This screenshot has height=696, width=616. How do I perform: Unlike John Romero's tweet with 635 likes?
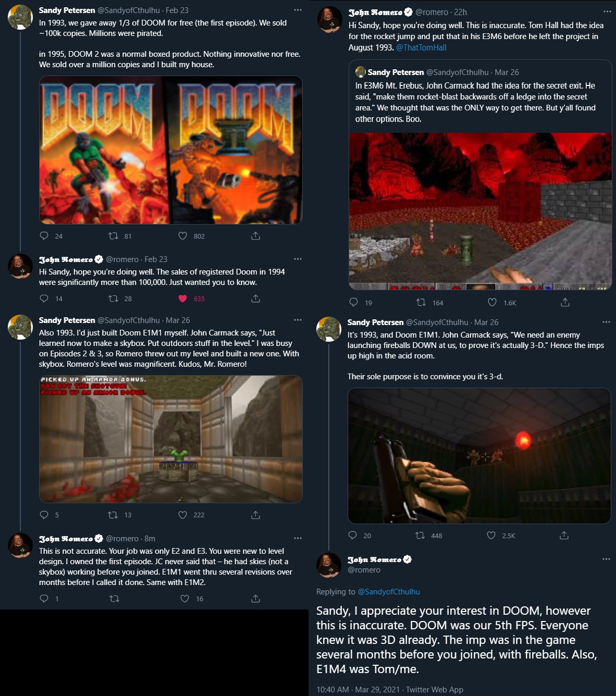coord(182,299)
